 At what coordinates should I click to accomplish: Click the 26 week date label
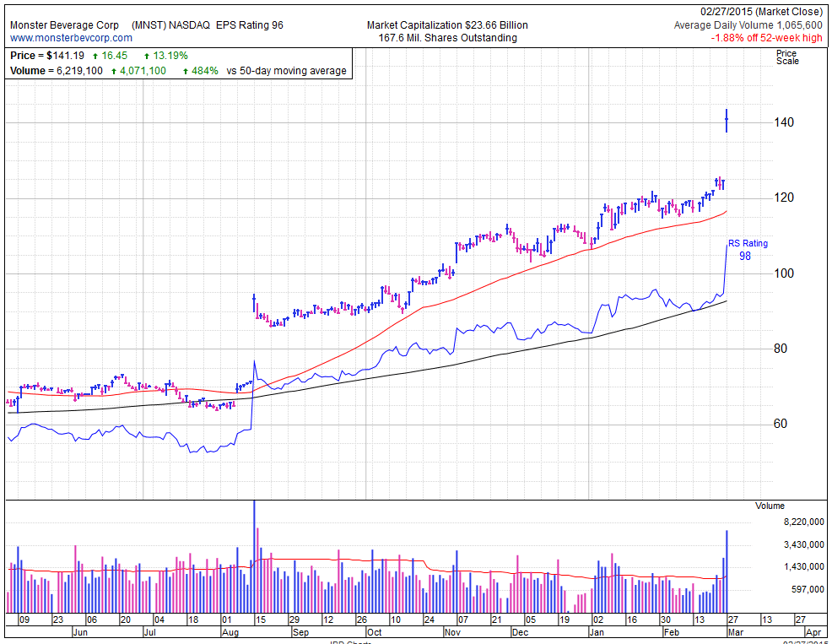tap(361, 620)
